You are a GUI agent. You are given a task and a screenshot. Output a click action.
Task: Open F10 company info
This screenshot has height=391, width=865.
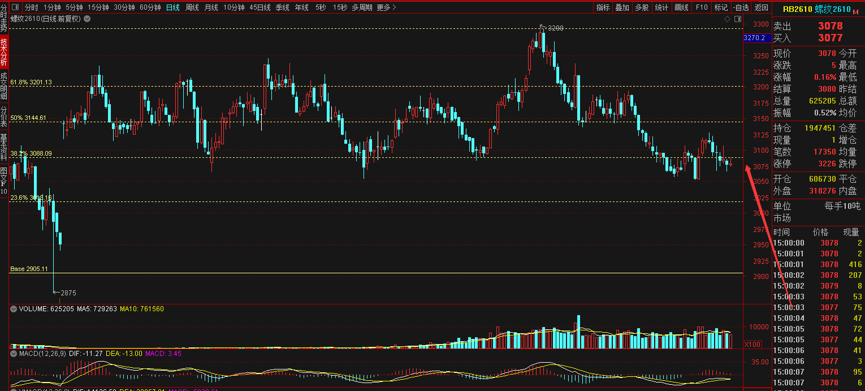[702, 8]
